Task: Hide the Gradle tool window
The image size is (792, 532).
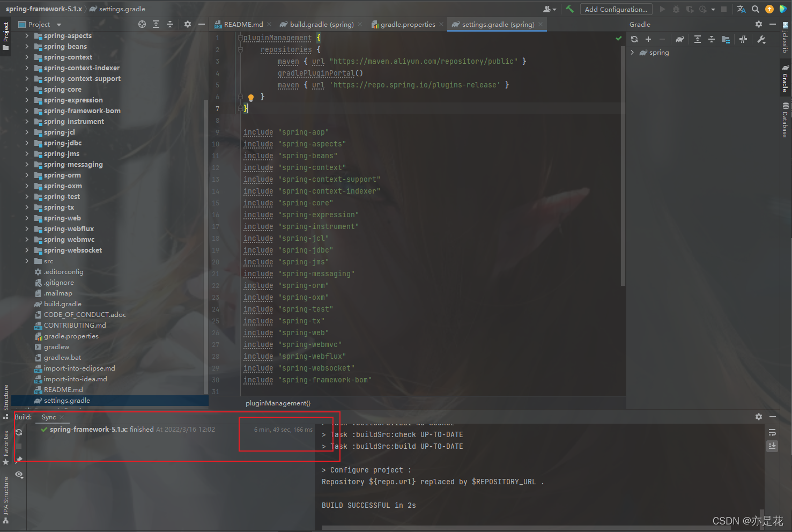Action: [x=773, y=24]
